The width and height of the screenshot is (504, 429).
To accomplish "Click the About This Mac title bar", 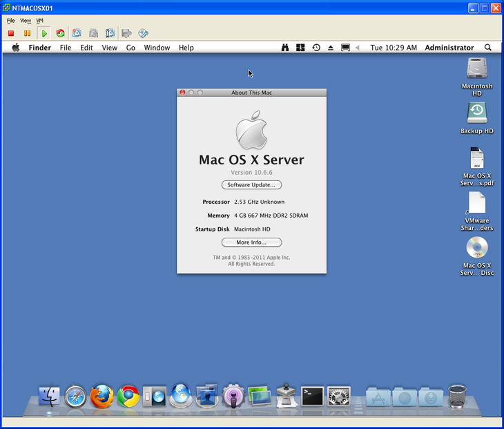I will tap(252, 93).
